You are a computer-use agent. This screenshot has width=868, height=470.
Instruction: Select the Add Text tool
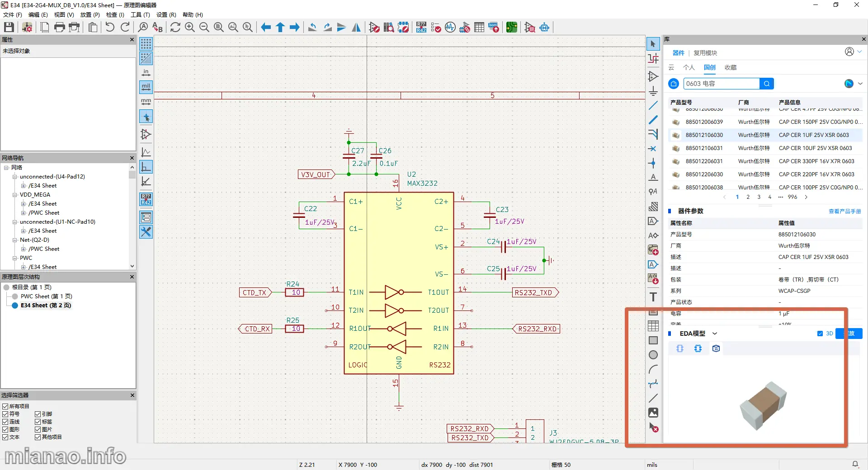pos(653,297)
